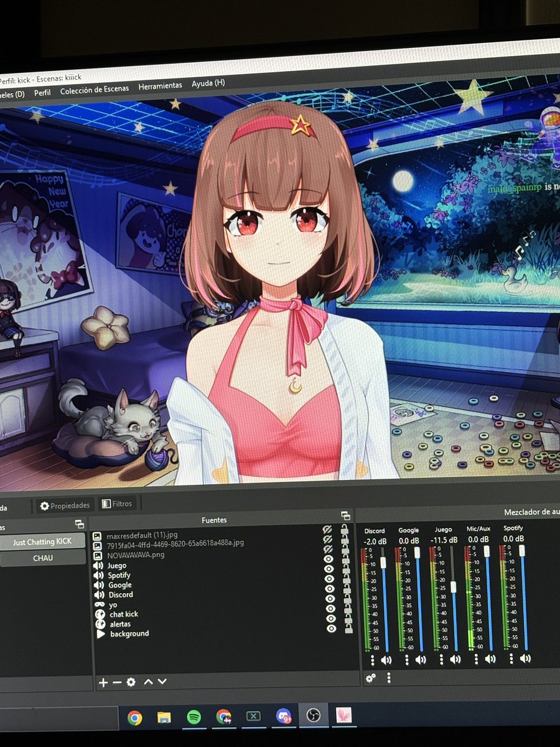The height and width of the screenshot is (747, 560).
Task: Select the Just Chatting KICK scene
Action: click(x=42, y=542)
